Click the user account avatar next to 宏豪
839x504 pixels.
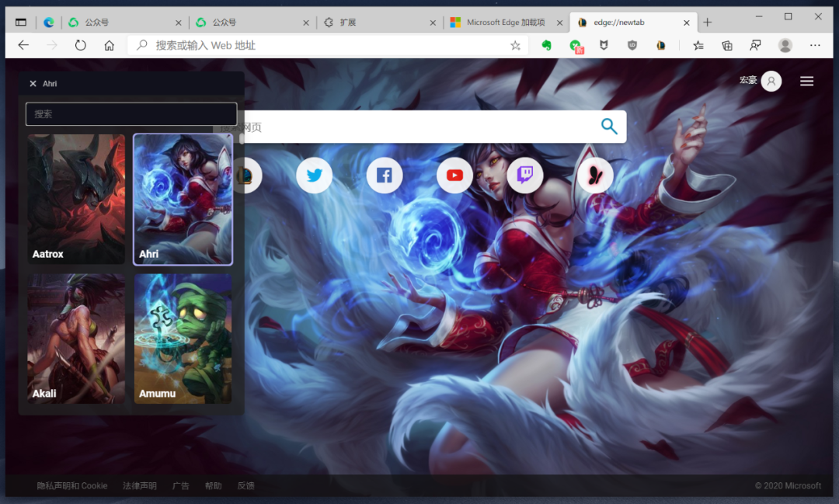point(771,82)
